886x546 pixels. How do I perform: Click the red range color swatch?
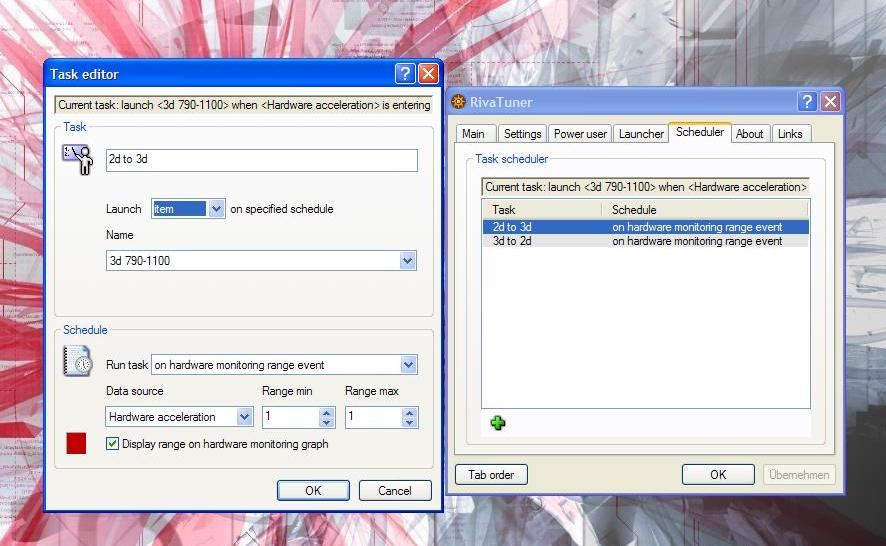(76, 444)
